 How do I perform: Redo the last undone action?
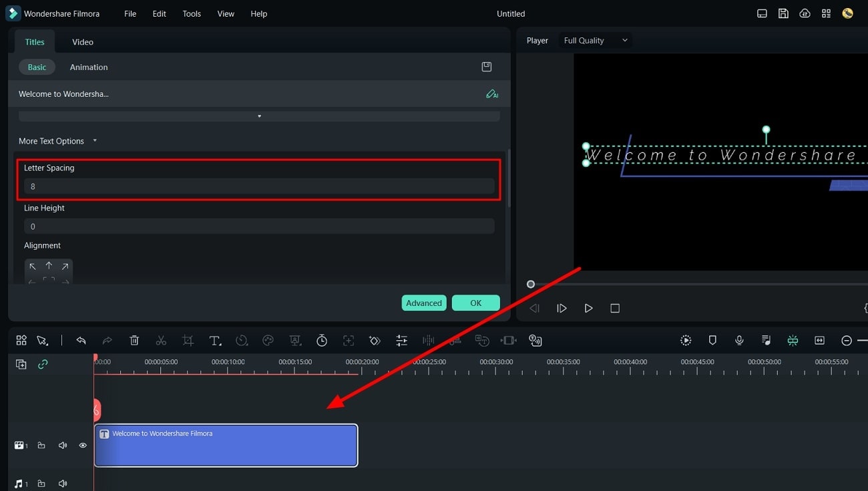coord(107,341)
